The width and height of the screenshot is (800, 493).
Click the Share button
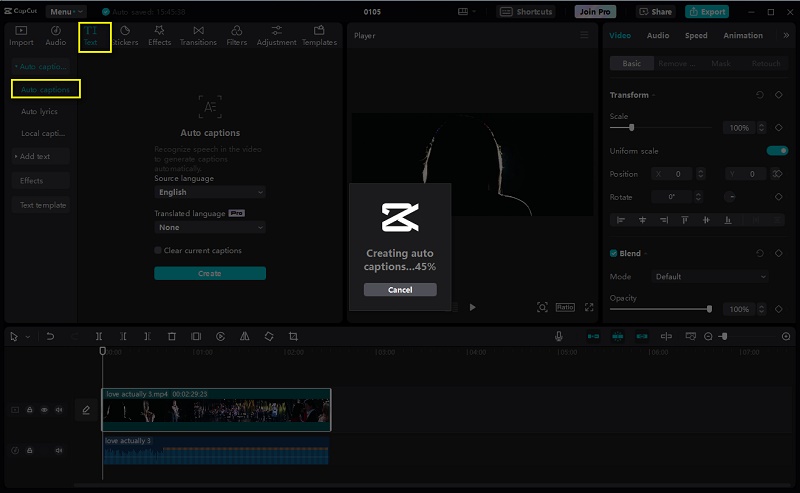pyautogui.click(x=656, y=11)
